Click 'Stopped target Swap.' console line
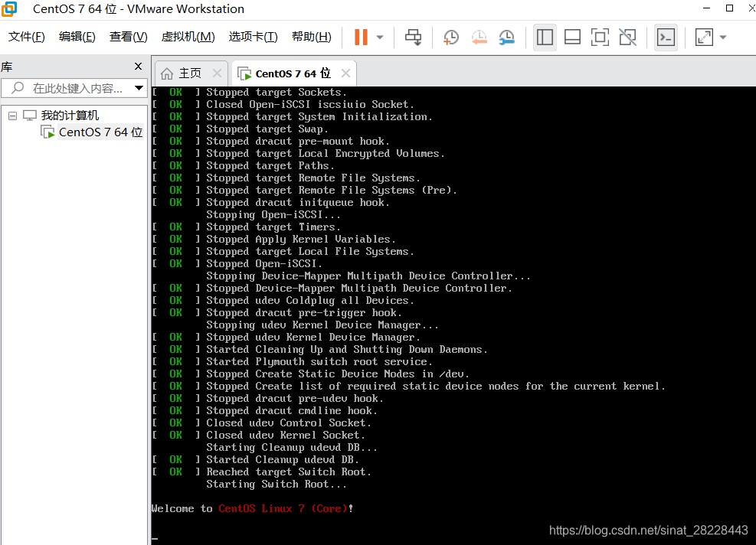This screenshot has height=545, width=756. (267, 129)
